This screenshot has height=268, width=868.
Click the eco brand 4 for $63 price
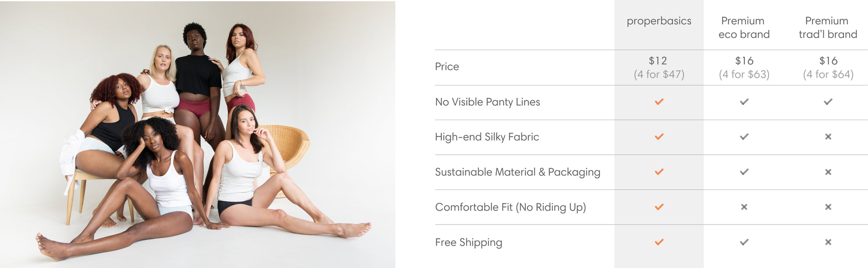(x=744, y=75)
